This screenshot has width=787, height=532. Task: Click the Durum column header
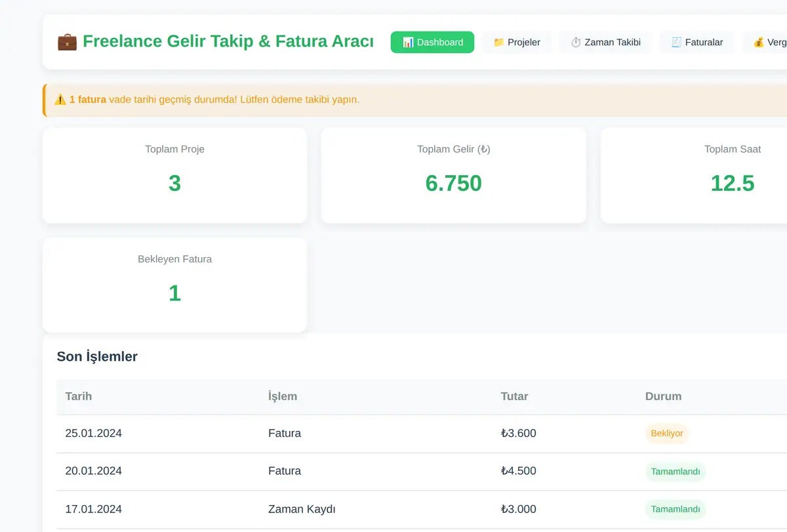663,396
